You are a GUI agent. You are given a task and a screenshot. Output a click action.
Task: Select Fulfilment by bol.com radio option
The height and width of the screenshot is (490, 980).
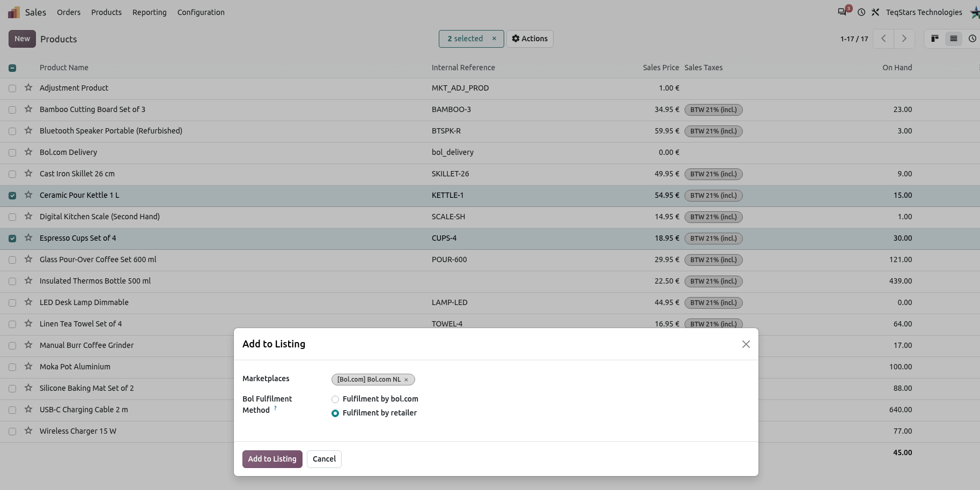click(335, 399)
